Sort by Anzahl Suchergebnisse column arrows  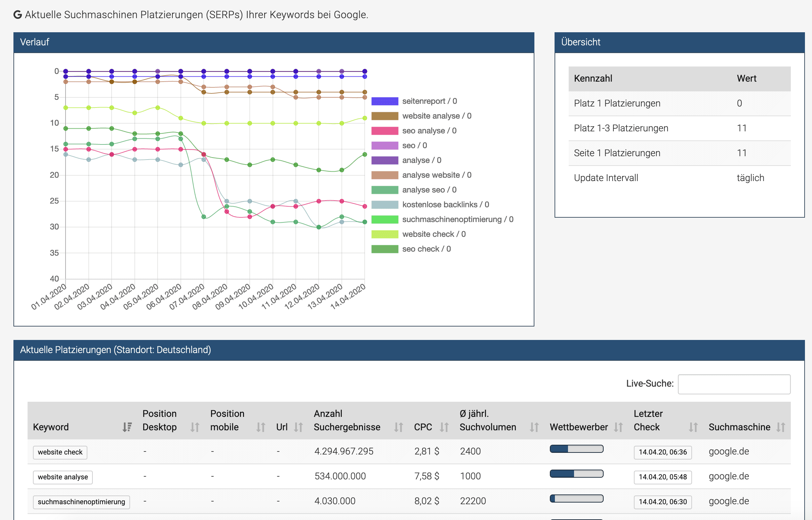tap(398, 427)
